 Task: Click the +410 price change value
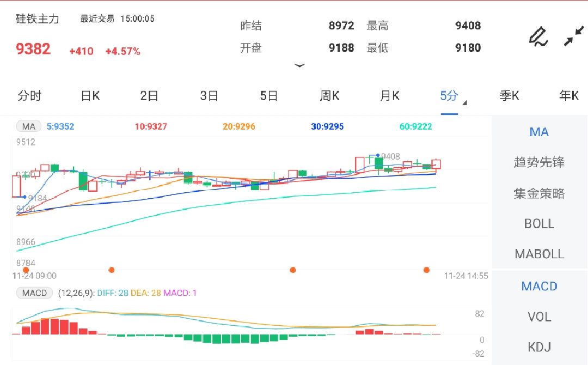(x=81, y=51)
